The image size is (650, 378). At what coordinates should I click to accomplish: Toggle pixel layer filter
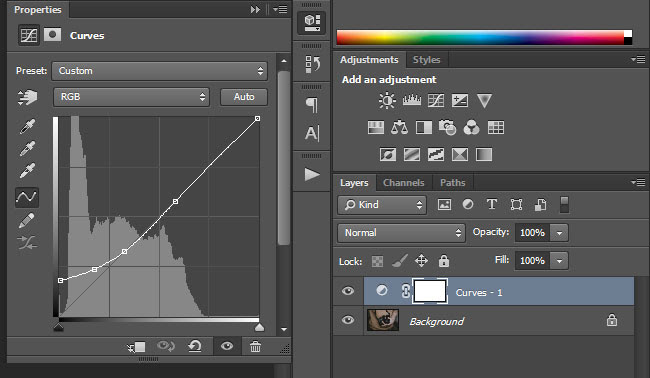click(444, 204)
